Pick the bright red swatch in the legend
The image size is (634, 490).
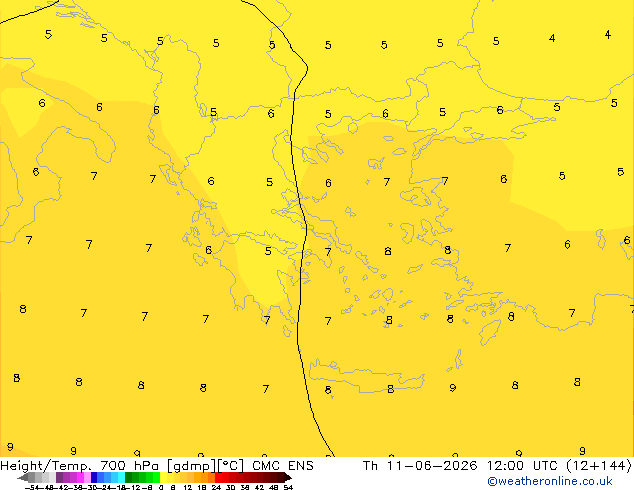(218, 477)
